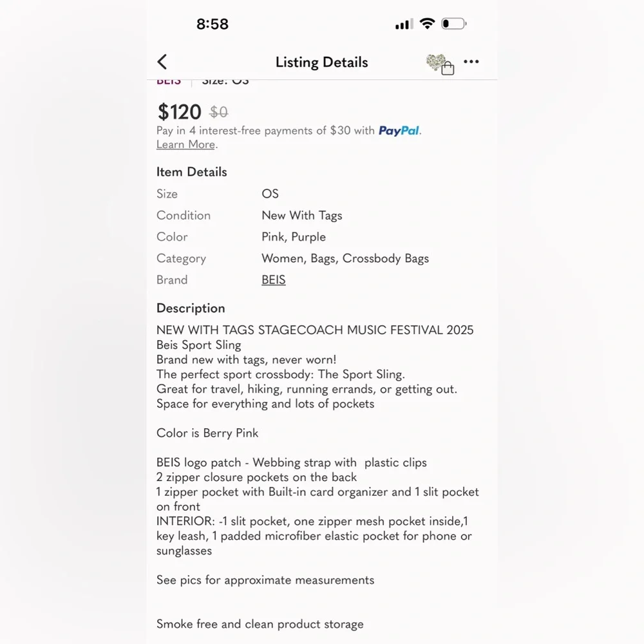
Task: Select category Women, Bags, Crossbody Bags
Action: point(345,258)
